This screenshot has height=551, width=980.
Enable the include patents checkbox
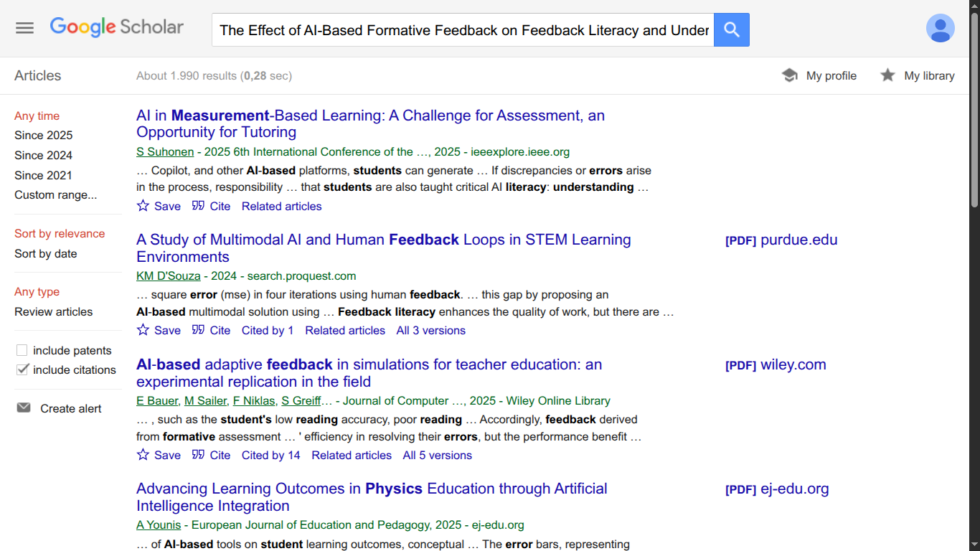point(22,350)
